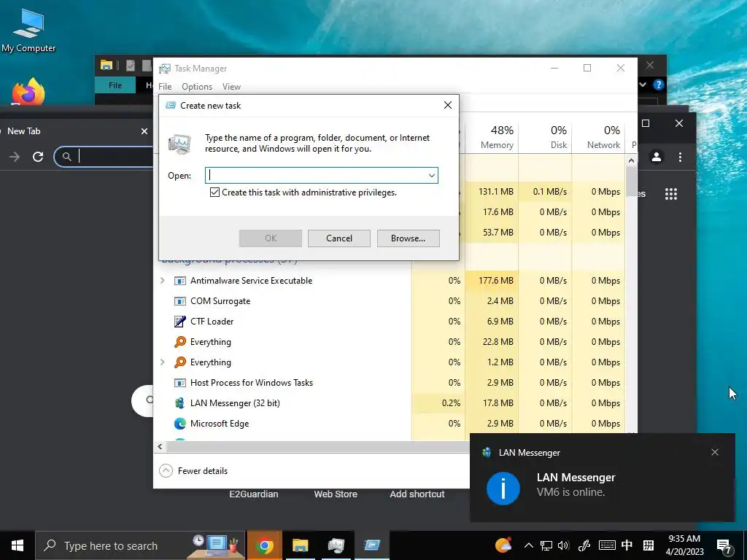Switch to Task Manager taskbar button
Viewport: 747px width, 560px height.
pyautogui.click(x=336, y=545)
